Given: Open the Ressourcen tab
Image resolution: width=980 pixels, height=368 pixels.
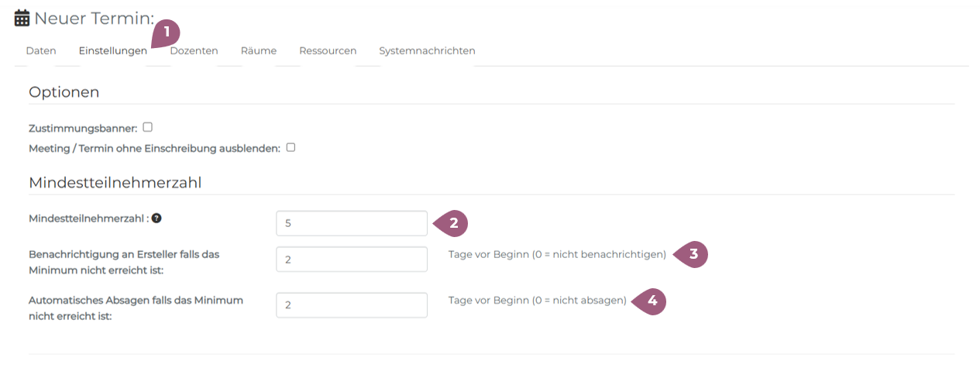Looking at the screenshot, I should 328,51.
